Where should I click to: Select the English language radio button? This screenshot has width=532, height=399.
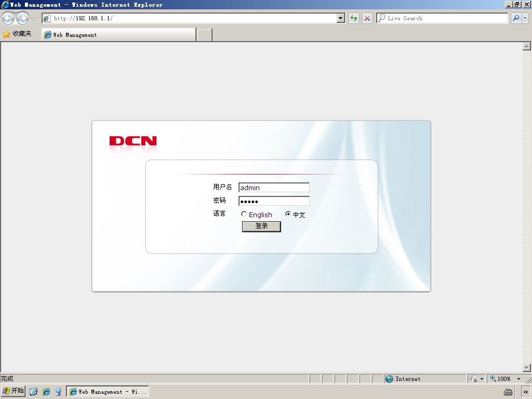pyautogui.click(x=244, y=214)
